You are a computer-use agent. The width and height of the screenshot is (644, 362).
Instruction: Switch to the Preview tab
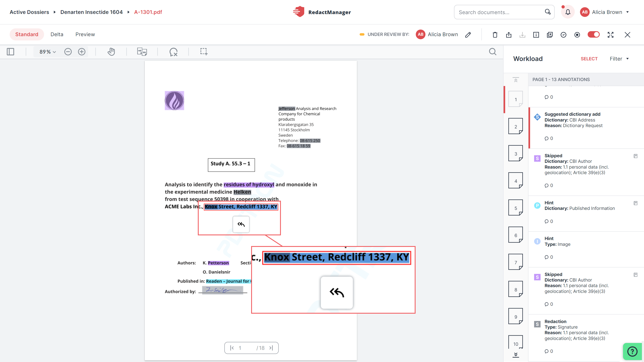(x=85, y=34)
